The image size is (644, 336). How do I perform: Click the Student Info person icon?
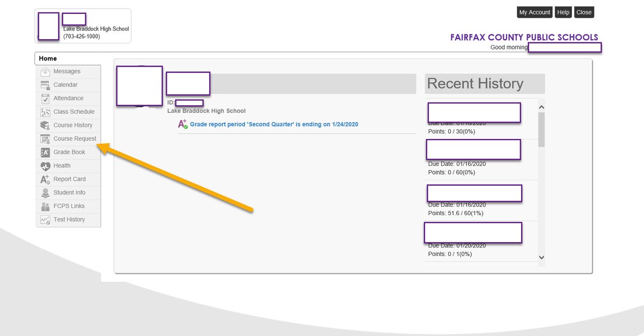pyautogui.click(x=45, y=193)
